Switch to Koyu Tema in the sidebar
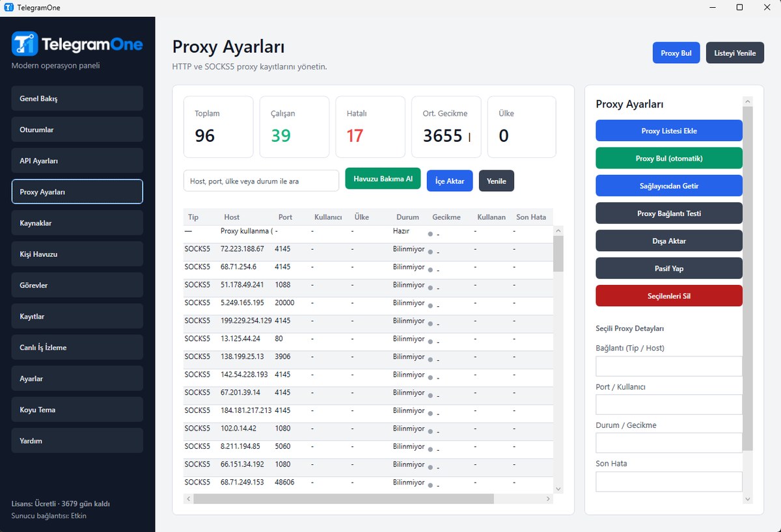781x532 pixels. [x=77, y=410]
